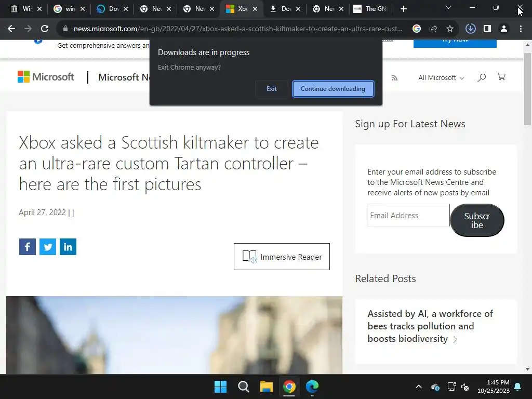This screenshot has height=399, width=532.
Task: Open the Chrome downloads indicator
Action: [470, 29]
